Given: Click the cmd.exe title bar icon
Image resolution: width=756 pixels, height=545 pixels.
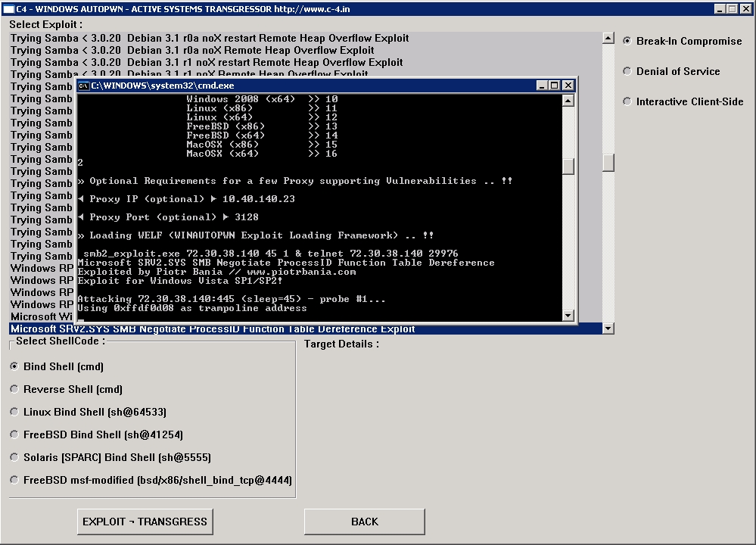Looking at the screenshot, I should pos(84,86).
